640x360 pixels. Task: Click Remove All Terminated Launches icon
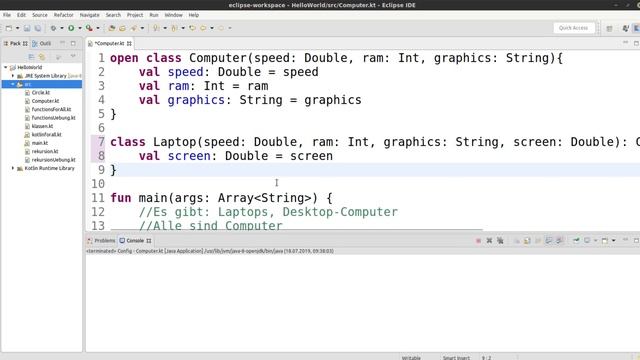[500, 241]
